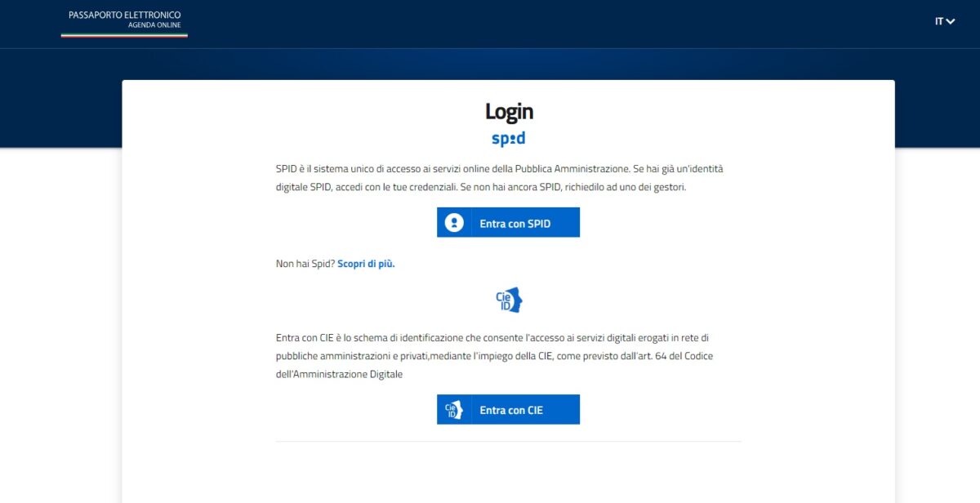The width and height of the screenshot is (980, 503).
Task: Click the blue spid logo under Login
Action: 508,139
